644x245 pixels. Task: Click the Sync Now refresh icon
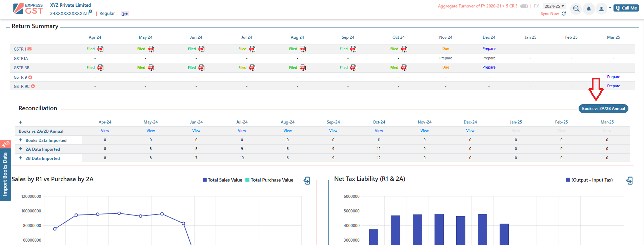coord(564,14)
